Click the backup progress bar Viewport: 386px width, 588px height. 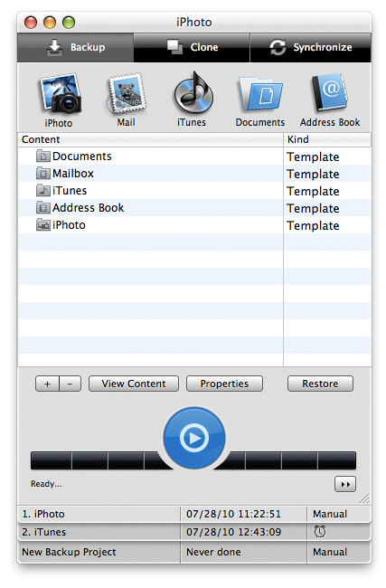pos(193,460)
